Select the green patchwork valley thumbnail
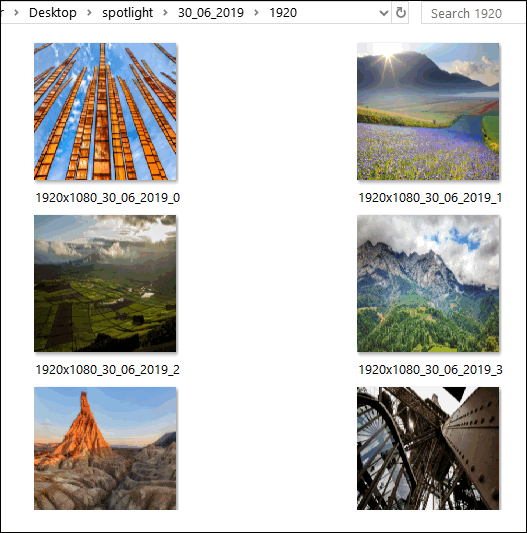This screenshot has height=533, width=527. pyautogui.click(x=105, y=283)
